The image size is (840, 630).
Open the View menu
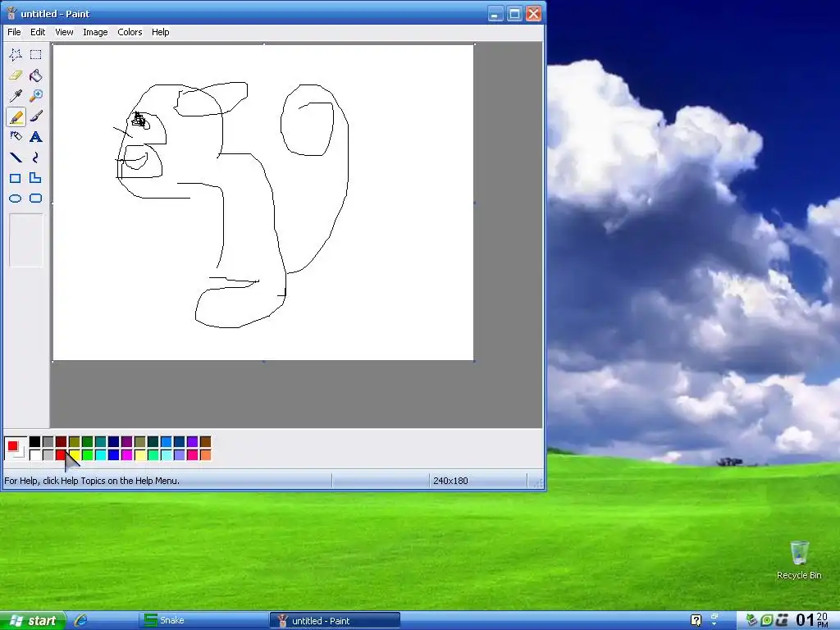pyautogui.click(x=64, y=32)
